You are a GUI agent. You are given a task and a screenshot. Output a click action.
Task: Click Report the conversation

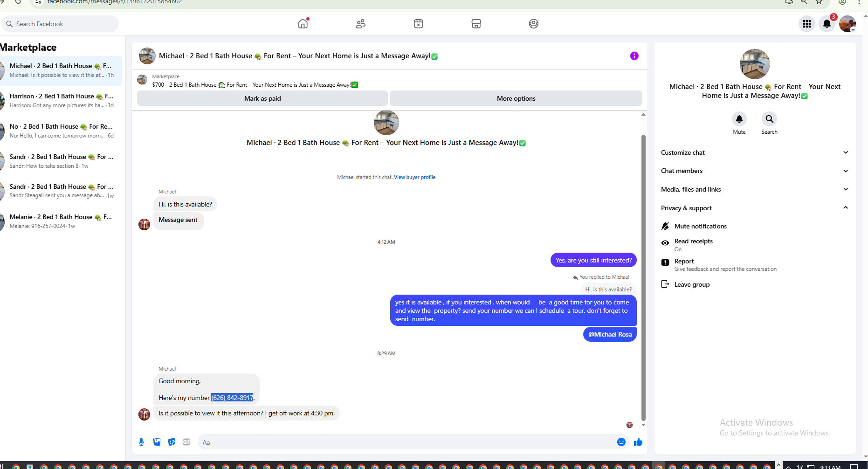(x=719, y=265)
